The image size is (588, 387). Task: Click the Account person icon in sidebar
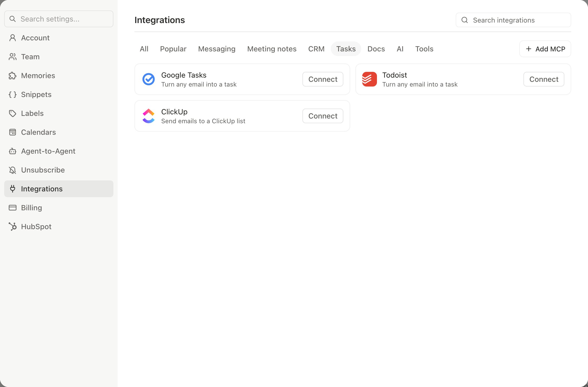pos(12,38)
